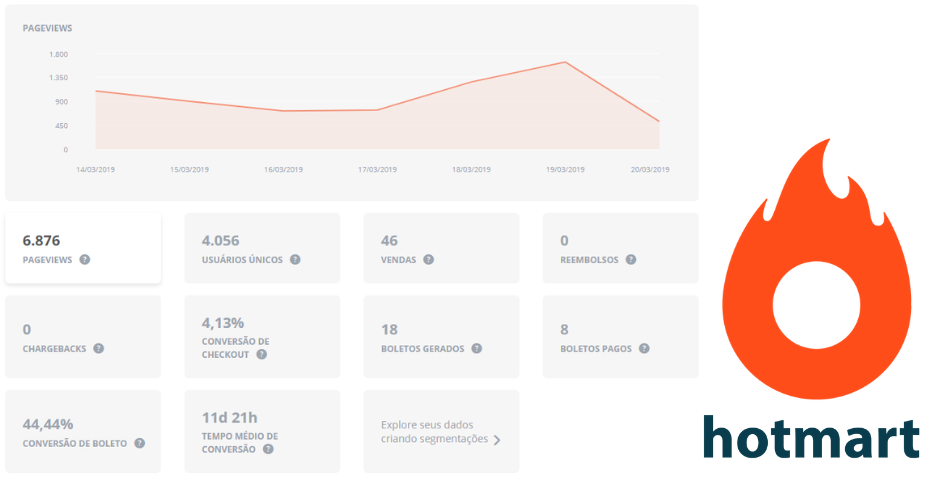This screenshot has height=480, width=940.
Task: Click the Hotmart wordmark text
Action: click(x=810, y=437)
